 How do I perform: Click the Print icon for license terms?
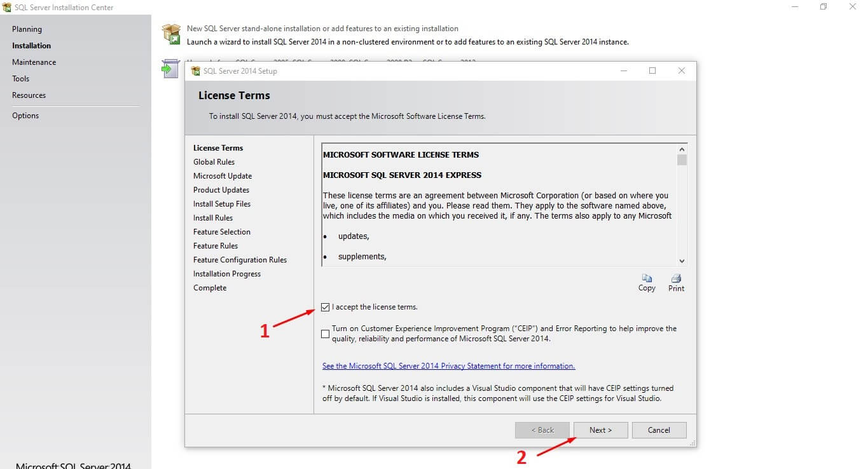coord(677,278)
